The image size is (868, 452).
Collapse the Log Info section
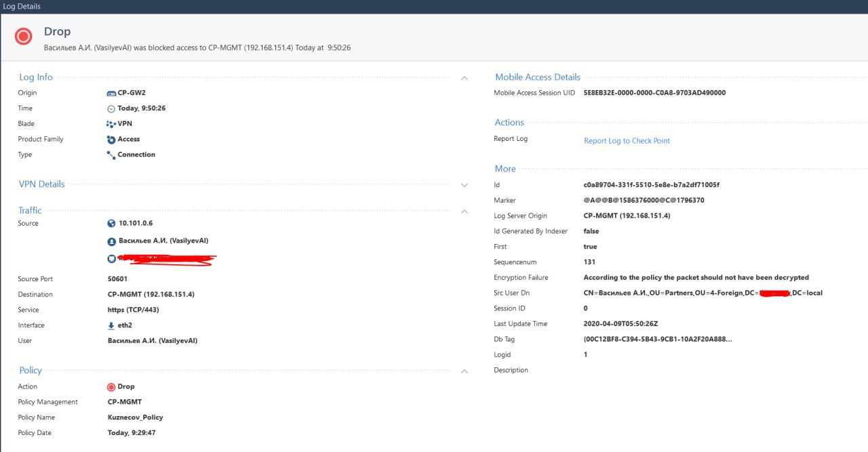click(465, 78)
